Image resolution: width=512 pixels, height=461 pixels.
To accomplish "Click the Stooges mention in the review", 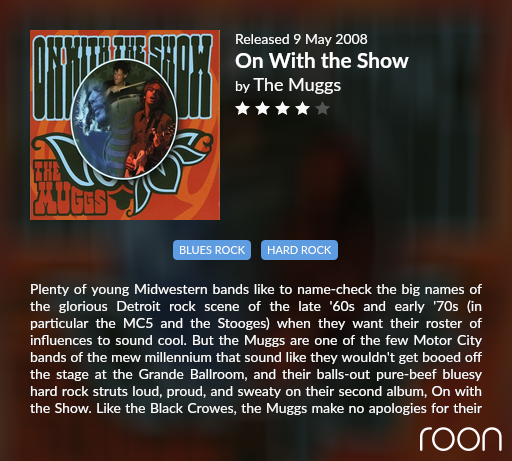I will pos(243,323).
